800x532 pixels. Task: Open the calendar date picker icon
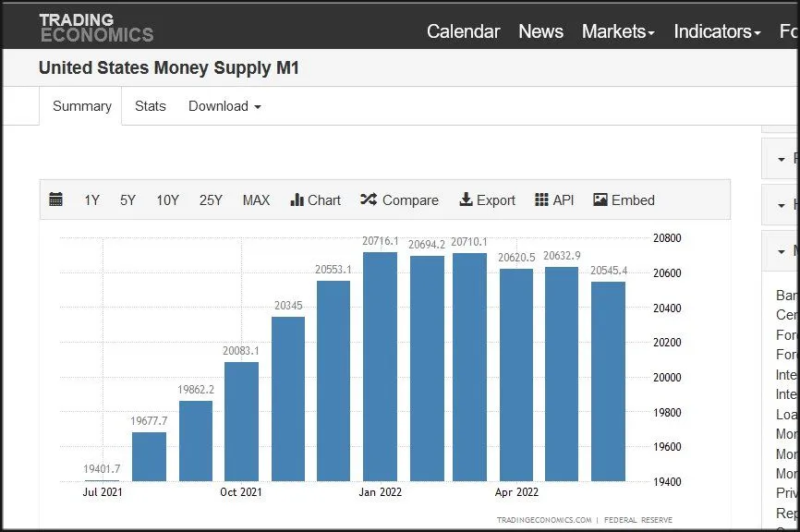coord(56,199)
